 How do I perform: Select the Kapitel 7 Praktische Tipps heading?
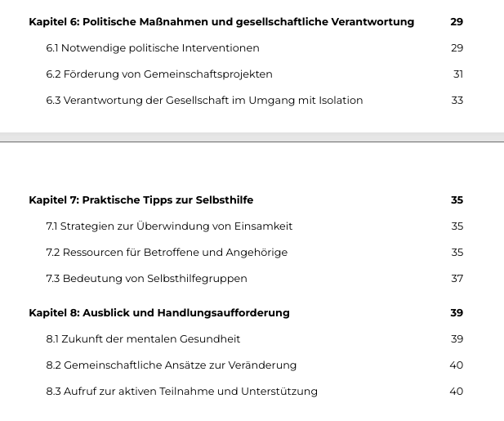(x=141, y=200)
